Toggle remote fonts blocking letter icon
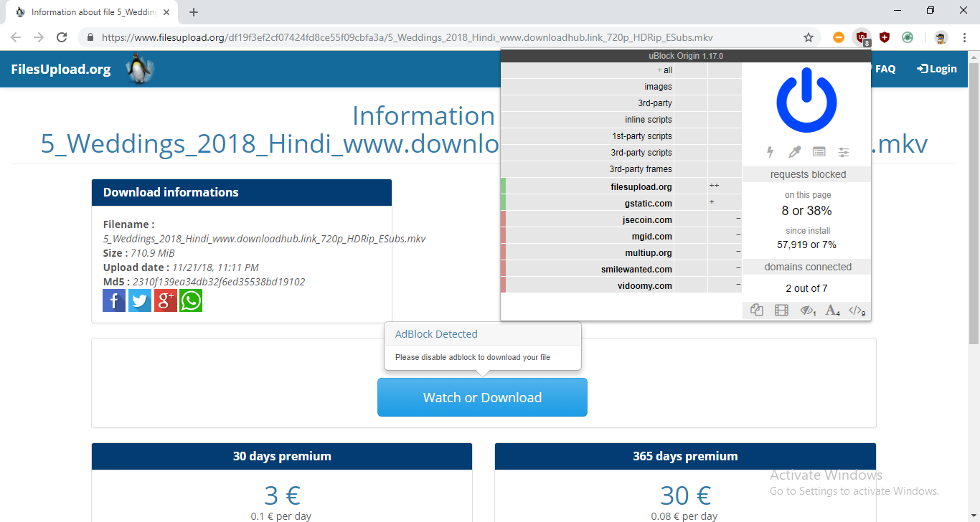The height and width of the screenshot is (522, 980). (x=832, y=310)
